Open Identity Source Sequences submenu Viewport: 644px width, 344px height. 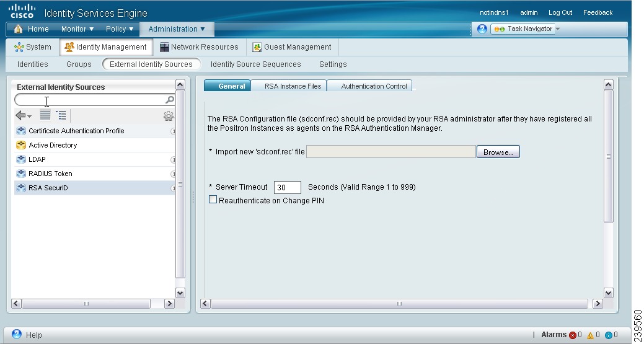(255, 64)
